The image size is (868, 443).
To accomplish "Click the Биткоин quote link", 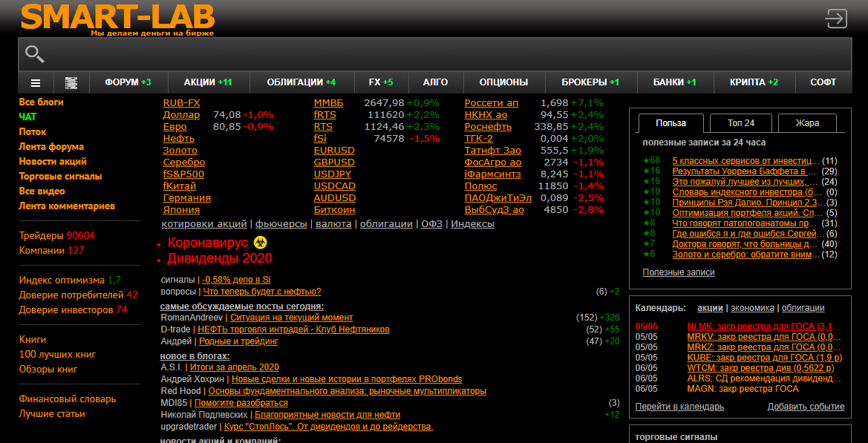I will click(334, 210).
